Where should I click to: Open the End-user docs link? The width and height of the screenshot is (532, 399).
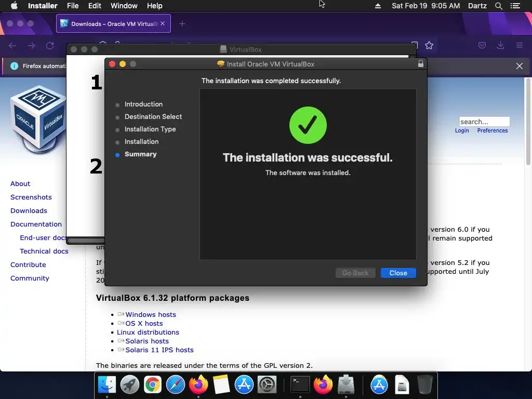[x=43, y=238]
